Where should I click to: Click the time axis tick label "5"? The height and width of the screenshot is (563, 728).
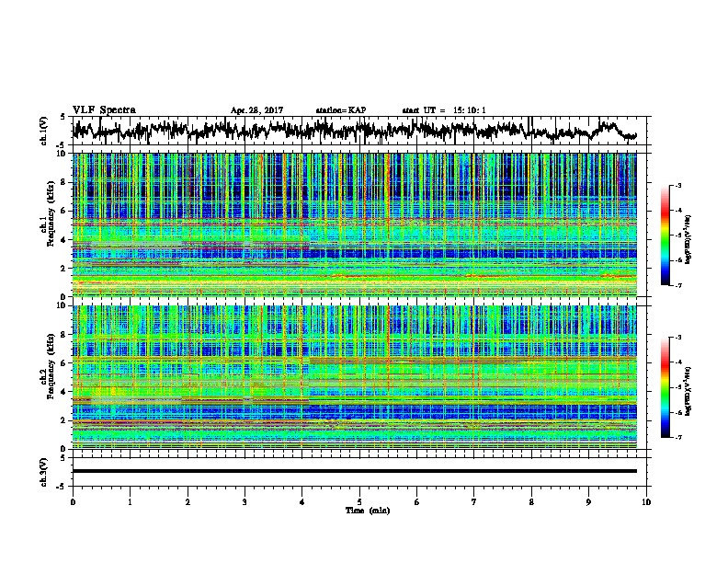point(359,502)
